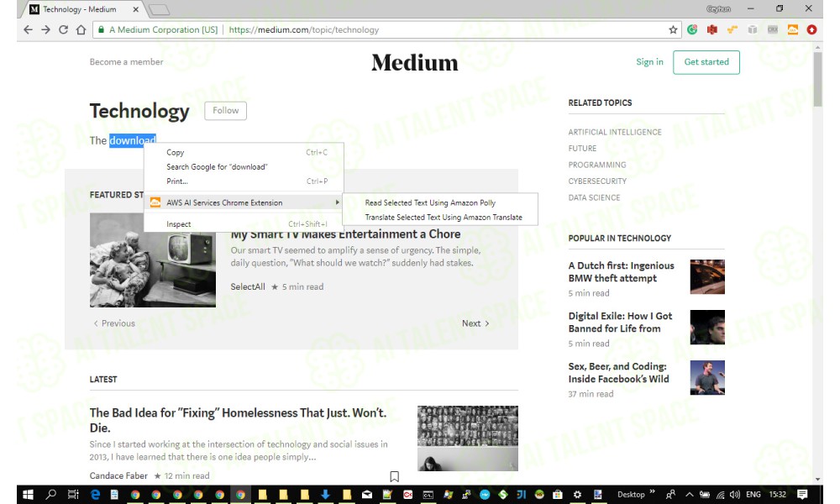Open the Homelessness article faces thumbnail
This screenshot has width=840, height=504.
pos(468,438)
